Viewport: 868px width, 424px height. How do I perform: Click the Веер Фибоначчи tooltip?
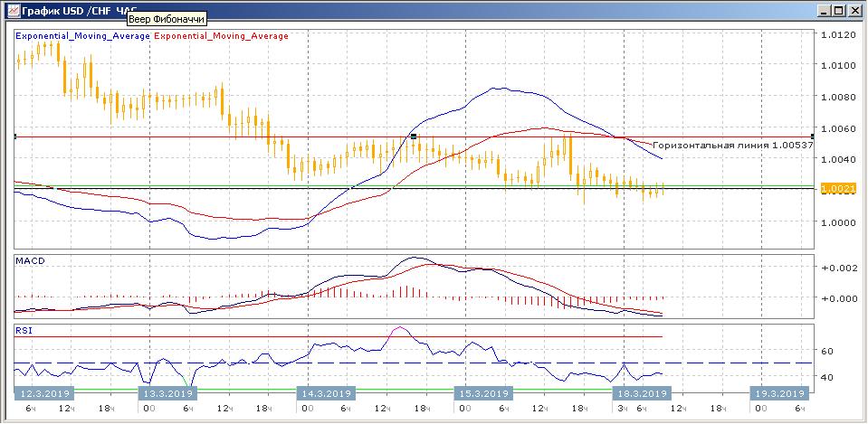point(167,20)
